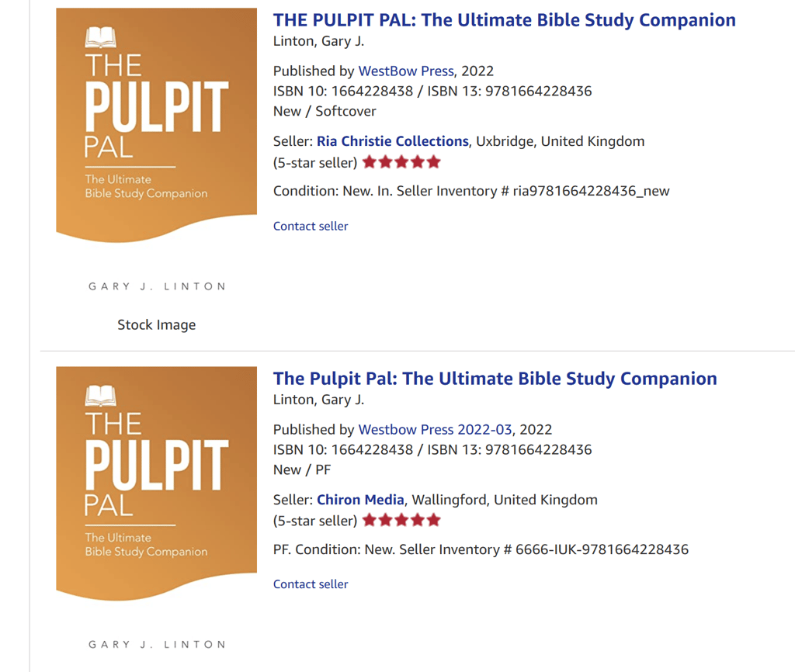Viewport: 795px width, 672px height.
Task: Open the title link of the Chiron Media listing
Action: [495, 379]
